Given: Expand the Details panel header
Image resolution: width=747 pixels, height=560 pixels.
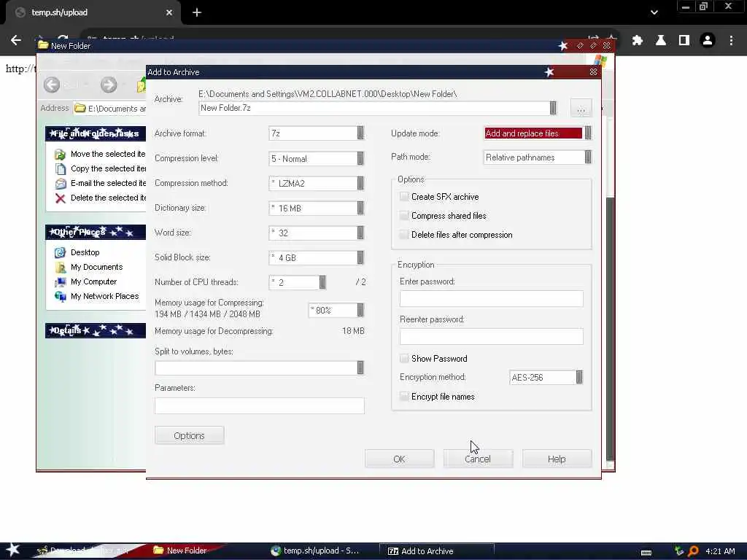Looking at the screenshot, I should pyautogui.click(x=96, y=330).
